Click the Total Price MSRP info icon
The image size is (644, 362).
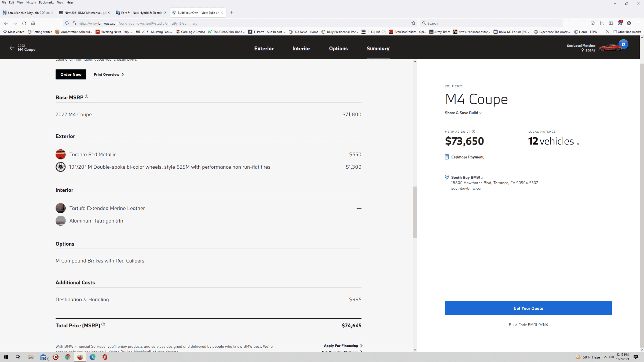point(103,324)
